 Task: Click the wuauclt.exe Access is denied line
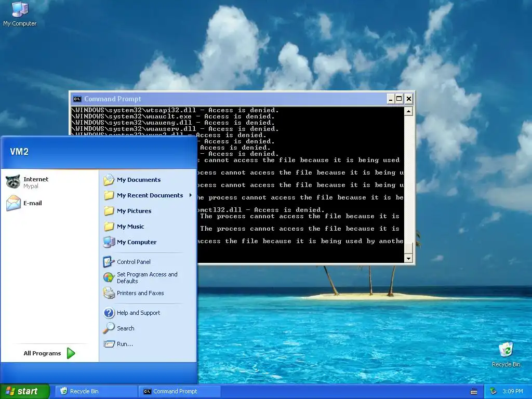coord(173,116)
